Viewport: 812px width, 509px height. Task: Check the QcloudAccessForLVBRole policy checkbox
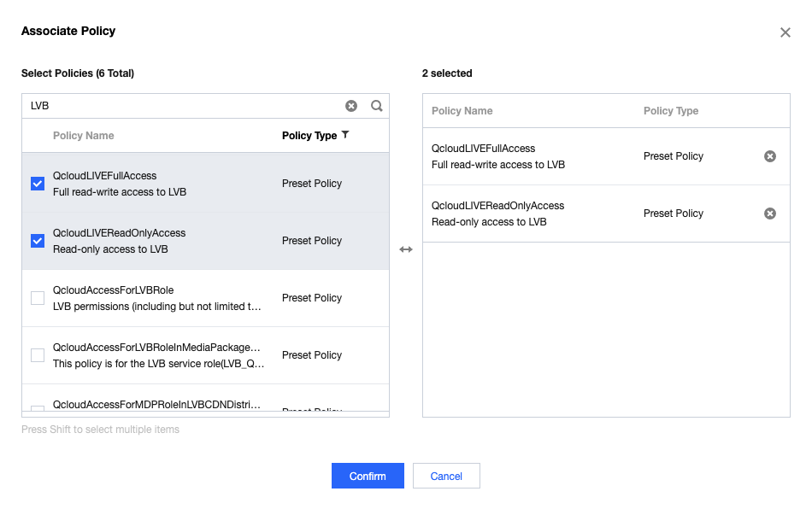click(x=38, y=298)
